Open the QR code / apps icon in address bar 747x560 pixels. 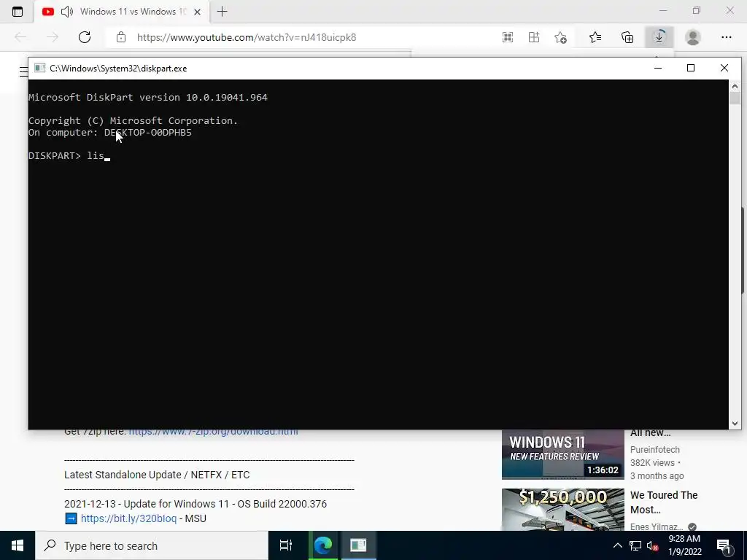tap(508, 37)
